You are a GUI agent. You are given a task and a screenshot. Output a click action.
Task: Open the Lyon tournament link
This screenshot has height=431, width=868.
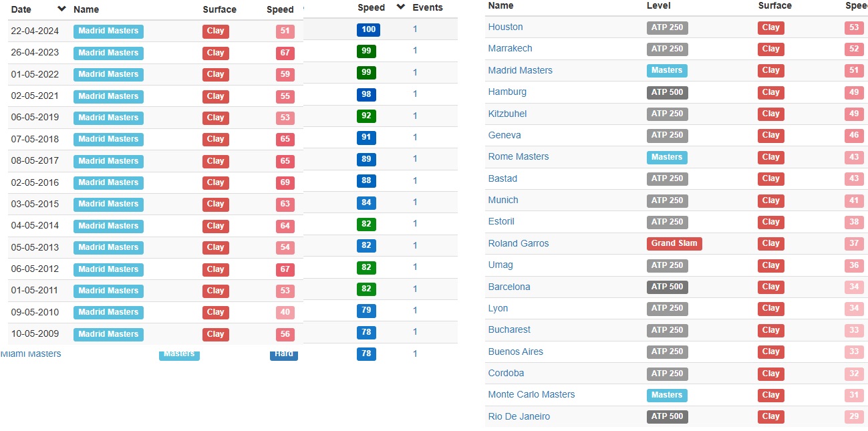498,308
